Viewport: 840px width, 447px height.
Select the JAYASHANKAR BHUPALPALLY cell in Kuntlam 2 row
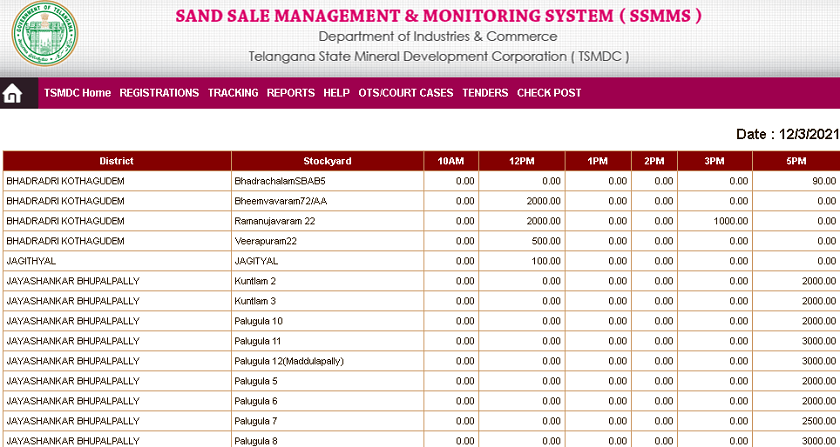[117, 281]
